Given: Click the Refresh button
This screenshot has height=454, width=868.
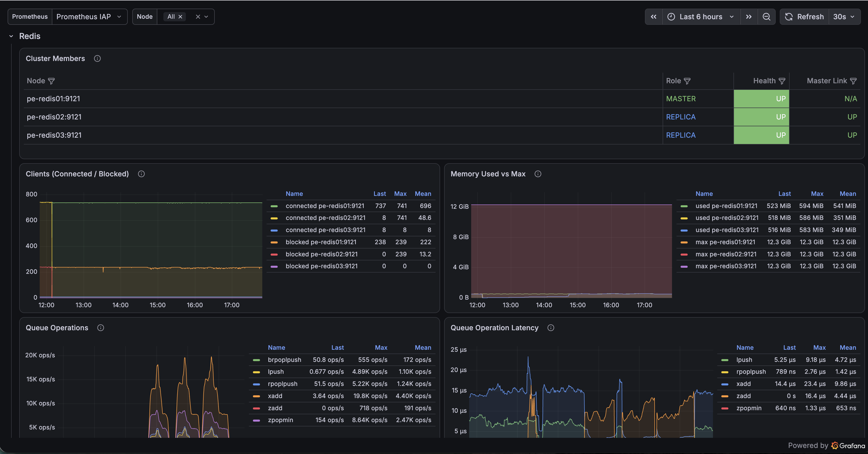Looking at the screenshot, I should [x=804, y=17].
